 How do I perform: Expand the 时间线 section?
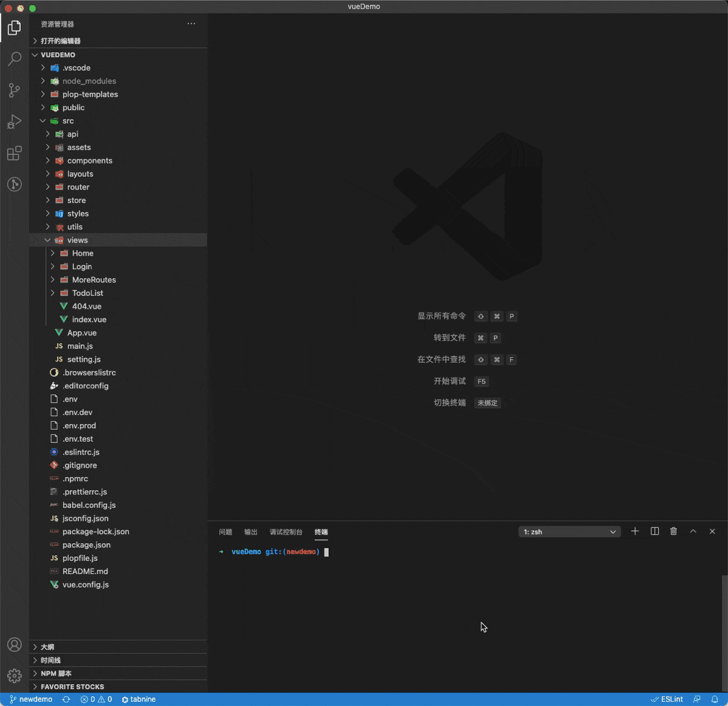coord(118,660)
